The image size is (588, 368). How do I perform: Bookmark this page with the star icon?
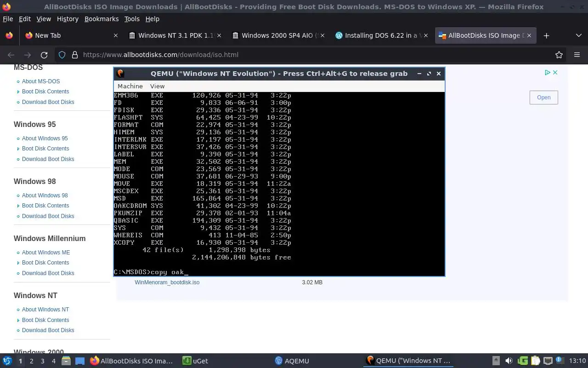click(x=559, y=55)
